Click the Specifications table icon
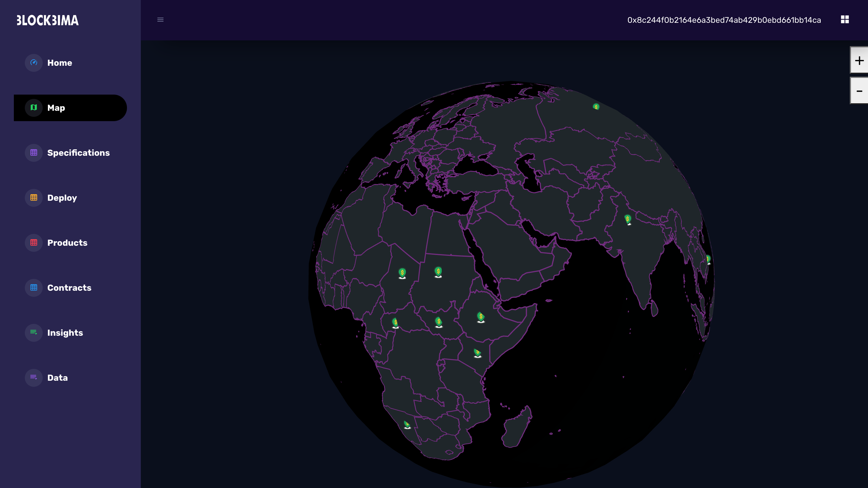The width and height of the screenshot is (868, 488). [x=34, y=153]
